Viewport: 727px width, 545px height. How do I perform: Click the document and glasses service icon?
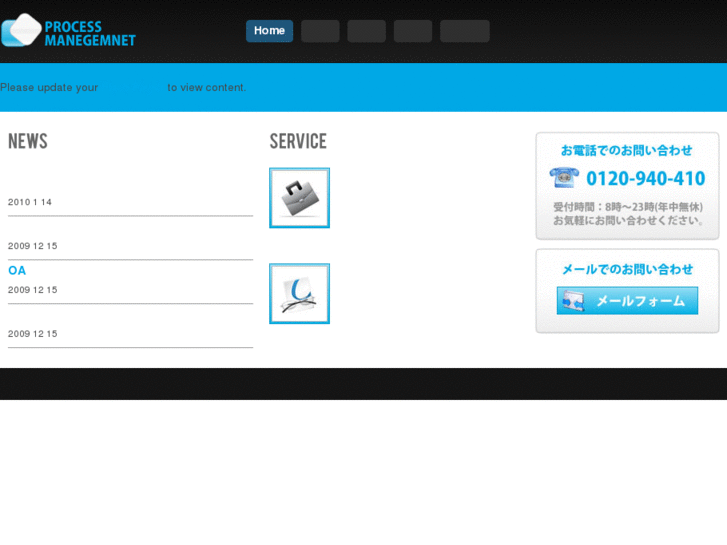click(300, 294)
